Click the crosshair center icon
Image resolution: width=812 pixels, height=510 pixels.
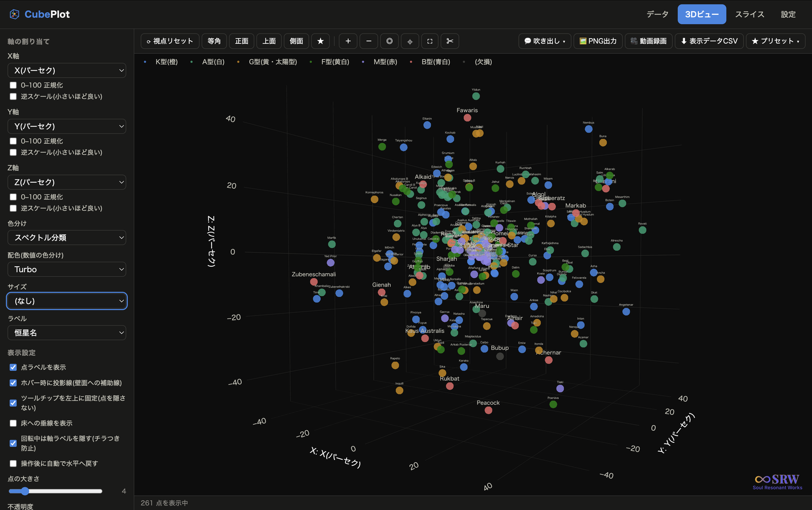point(410,41)
